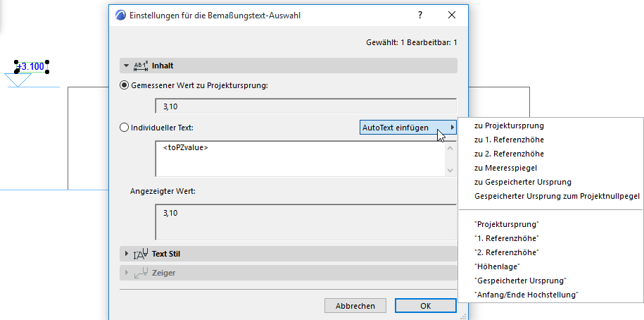Select Gemessener Wert zu Projektursprung option
Viewport: 644px width, 320px height.
[x=125, y=86]
